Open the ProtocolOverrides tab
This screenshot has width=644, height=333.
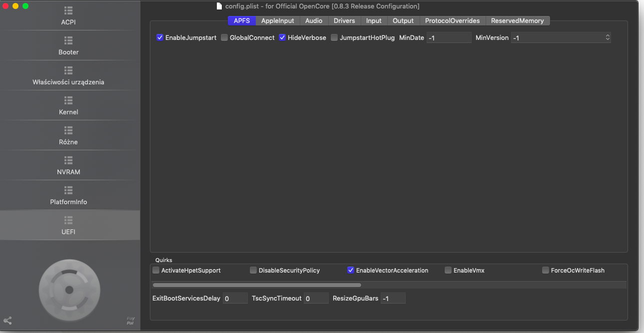[452, 20]
